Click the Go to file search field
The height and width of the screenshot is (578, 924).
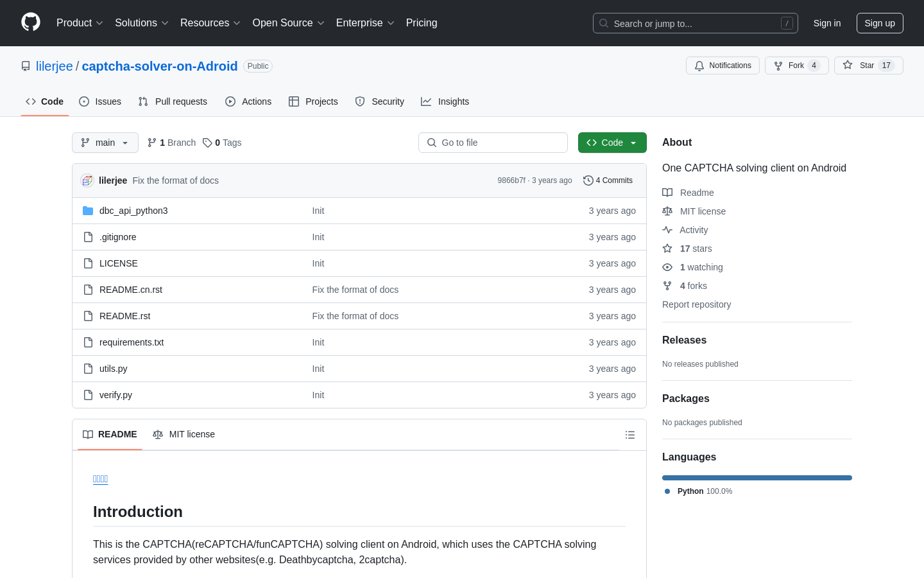pos(493,143)
